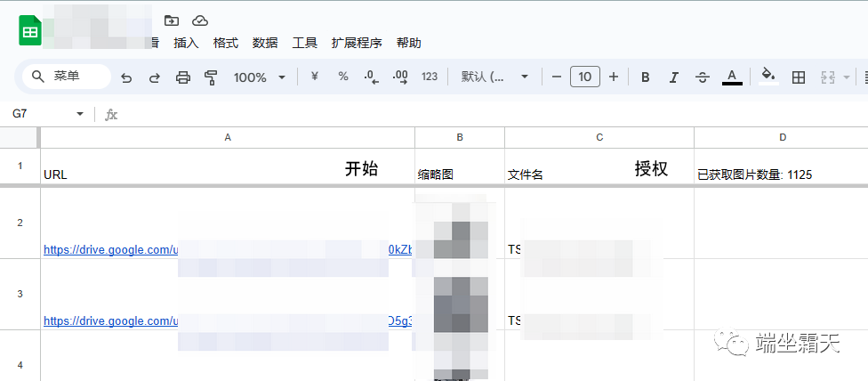Select column A header

coord(228,137)
